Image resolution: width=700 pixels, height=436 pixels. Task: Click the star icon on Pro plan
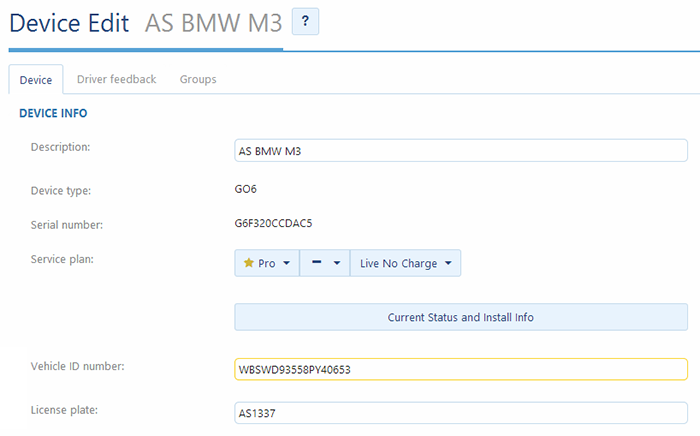coord(249,263)
